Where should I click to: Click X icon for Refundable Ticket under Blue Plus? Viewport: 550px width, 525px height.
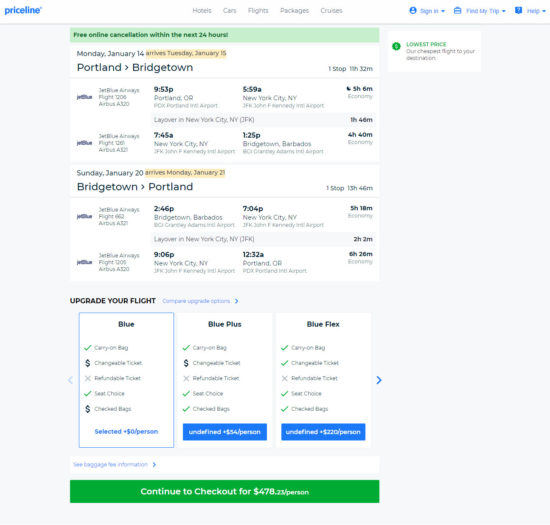186,378
